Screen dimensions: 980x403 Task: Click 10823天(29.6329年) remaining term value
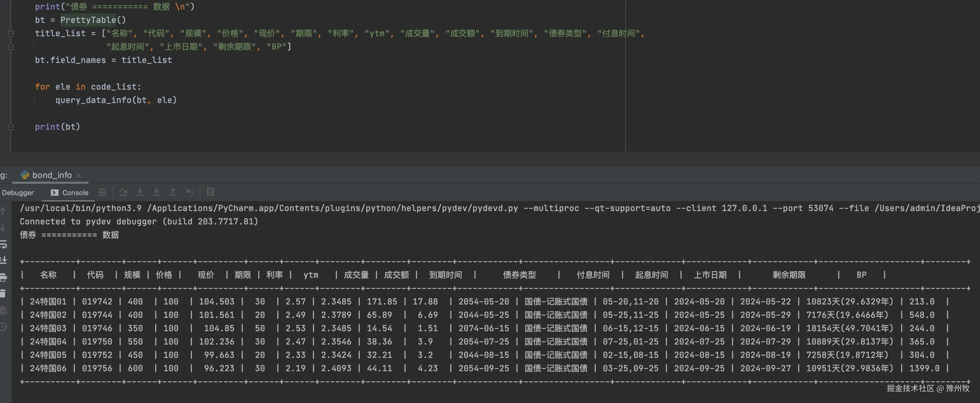point(850,302)
